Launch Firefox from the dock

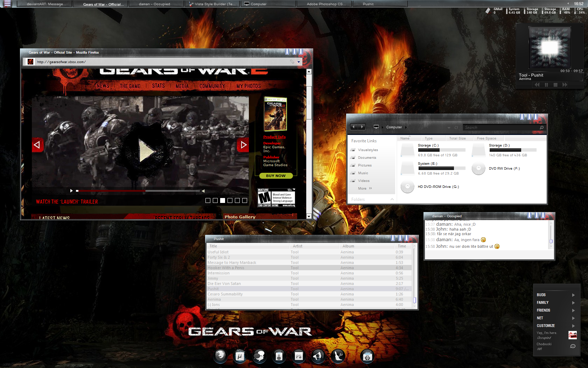pyautogui.click(x=220, y=356)
